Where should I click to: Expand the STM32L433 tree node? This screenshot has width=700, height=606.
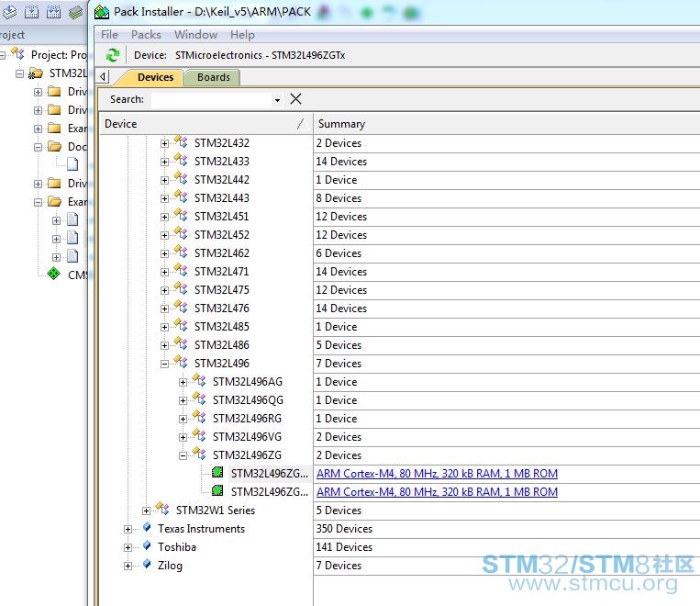(x=165, y=162)
